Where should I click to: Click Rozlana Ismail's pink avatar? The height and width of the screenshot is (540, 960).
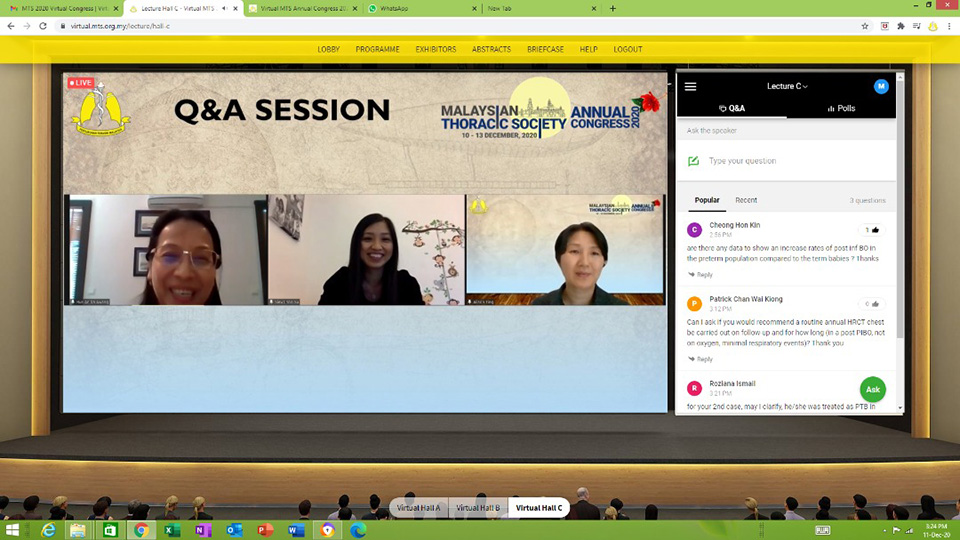tap(694, 388)
